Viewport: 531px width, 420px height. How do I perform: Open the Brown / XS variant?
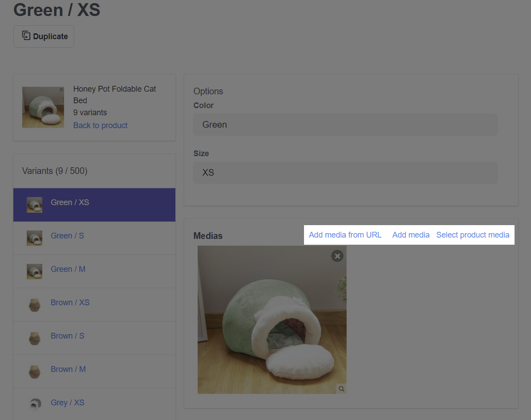pyautogui.click(x=70, y=303)
